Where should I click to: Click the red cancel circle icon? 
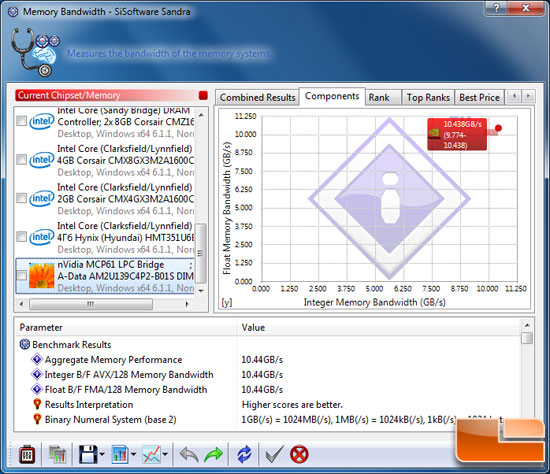pos(299,455)
